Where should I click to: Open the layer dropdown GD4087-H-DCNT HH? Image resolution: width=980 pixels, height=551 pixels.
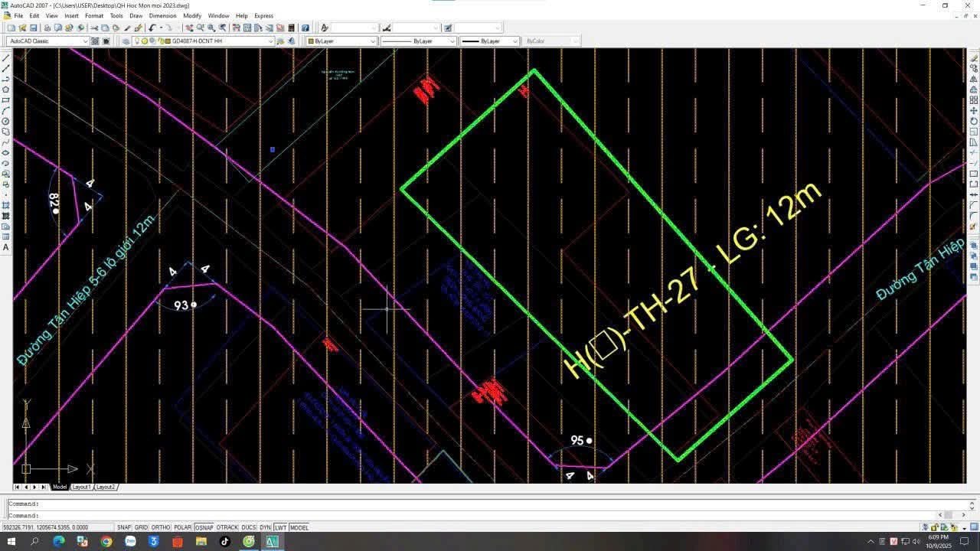269,41
